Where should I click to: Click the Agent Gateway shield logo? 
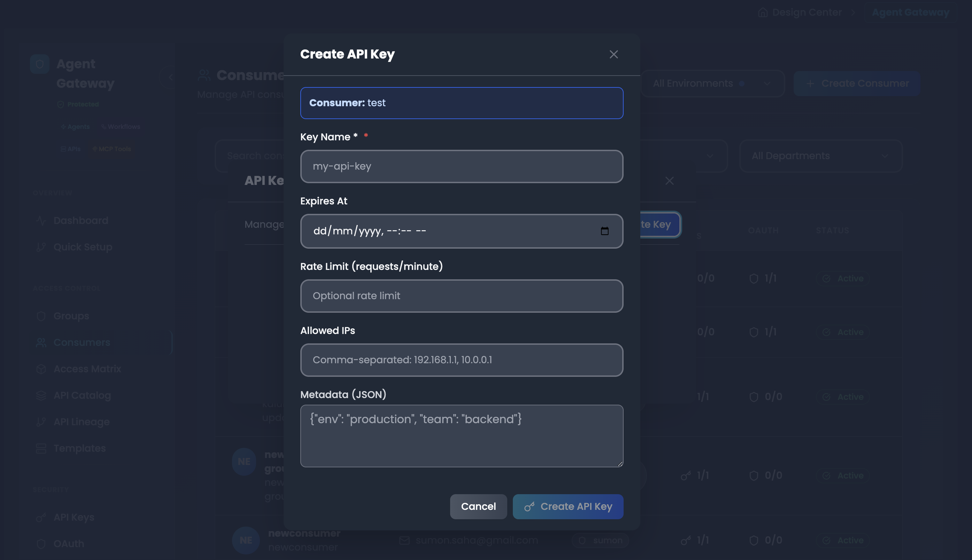tap(40, 64)
